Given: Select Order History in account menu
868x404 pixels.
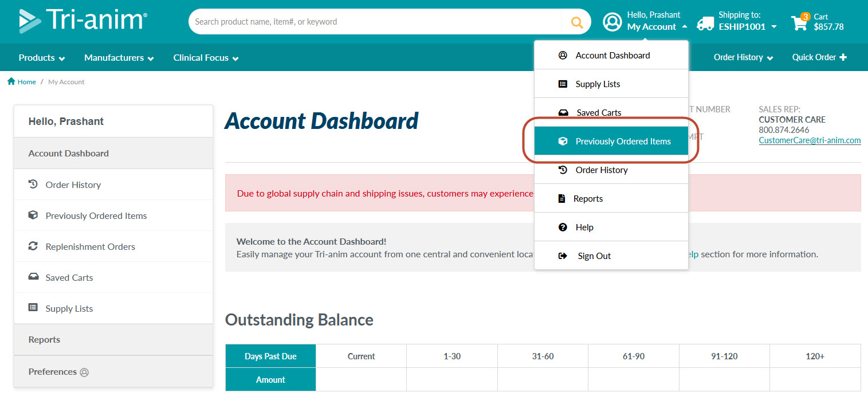Looking at the screenshot, I should (x=611, y=170).
